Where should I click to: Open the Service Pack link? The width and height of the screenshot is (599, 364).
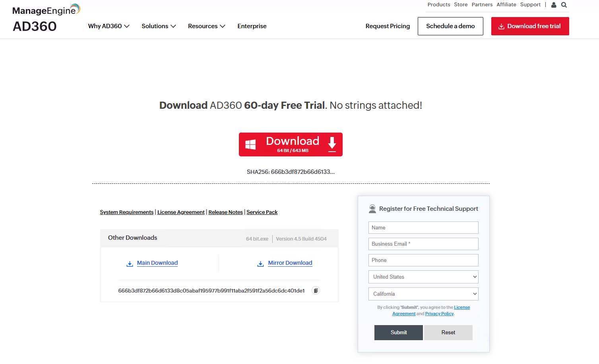click(x=262, y=212)
